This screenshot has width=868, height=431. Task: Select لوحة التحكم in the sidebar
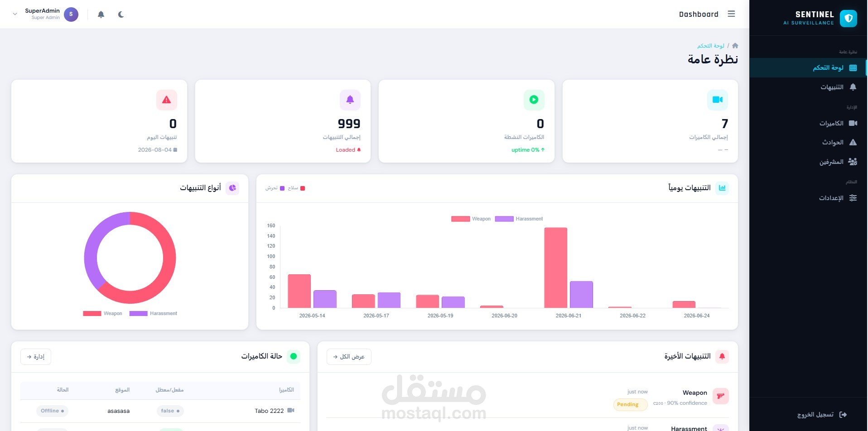(x=808, y=68)
